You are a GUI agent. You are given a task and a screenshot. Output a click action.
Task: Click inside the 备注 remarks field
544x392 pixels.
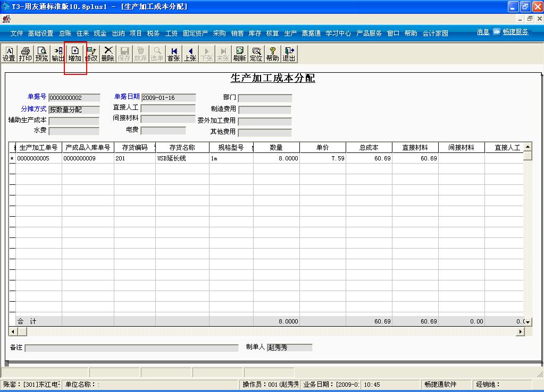pos(133,348)
